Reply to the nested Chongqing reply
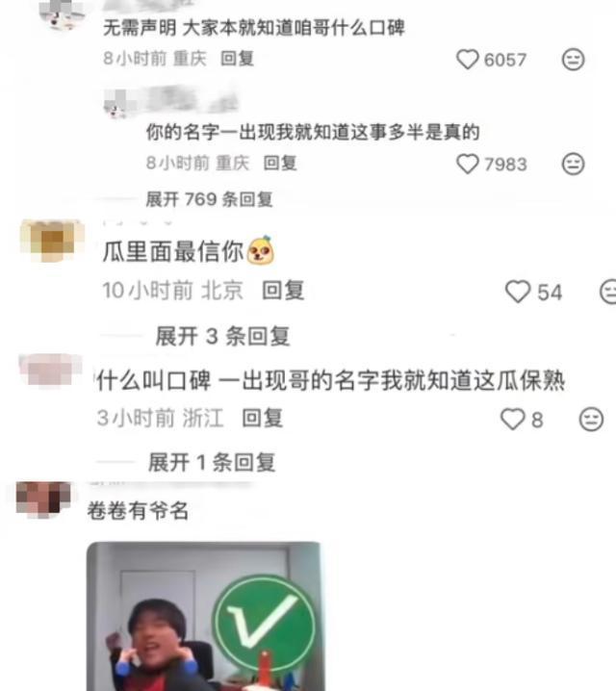 280,163
